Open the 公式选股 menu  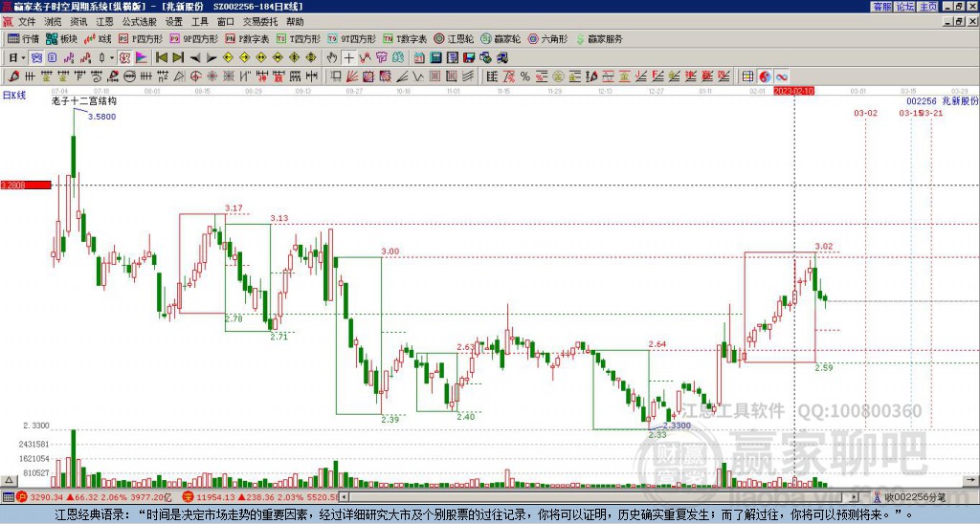click(140, 22)
